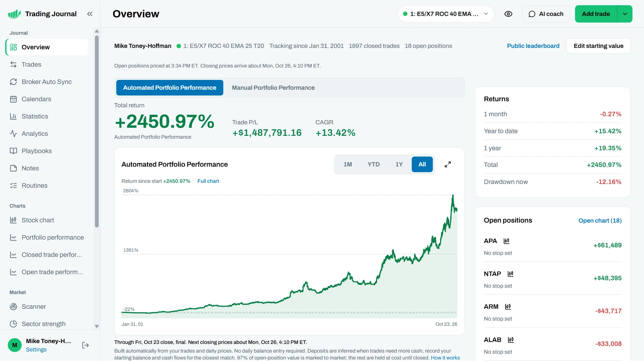Open the Statistics section
The image size is (644, 361).
tap(47, 117)
